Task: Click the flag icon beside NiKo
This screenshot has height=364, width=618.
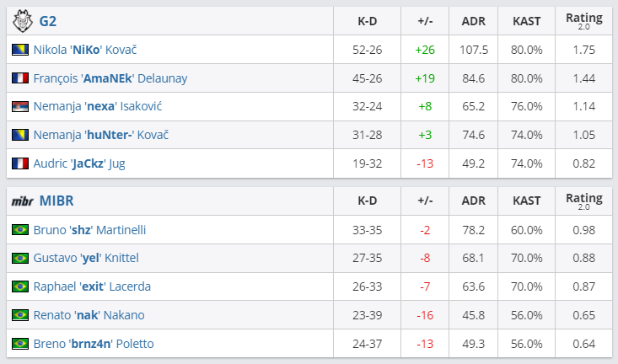Action: [x=20, y=50]
